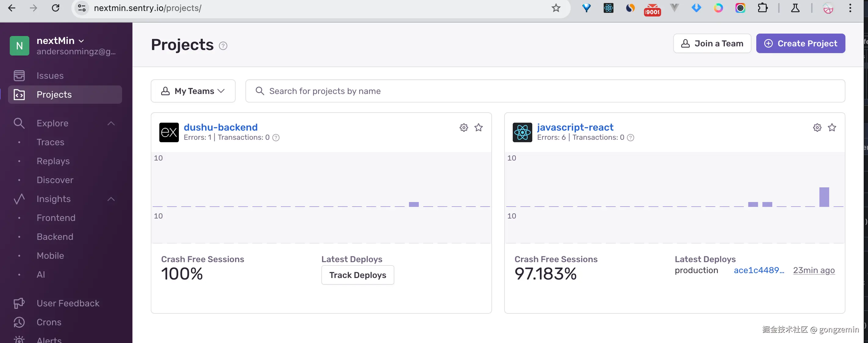Click the help icon next to Projects title
Viewport: 868px width, 343px height.
pos(223,45)
